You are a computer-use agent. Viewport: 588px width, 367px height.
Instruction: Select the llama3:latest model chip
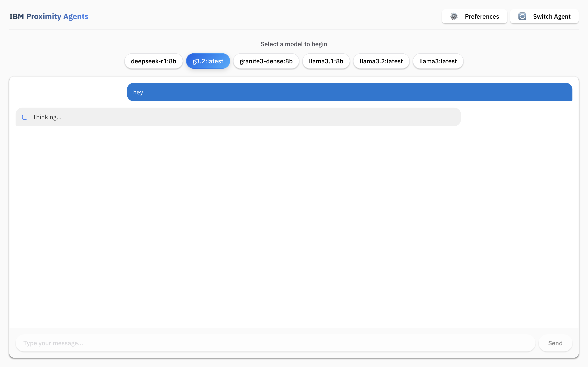point(438,61)
